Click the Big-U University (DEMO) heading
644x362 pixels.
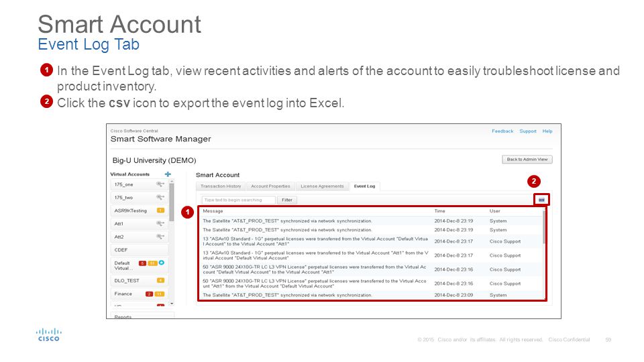pos(154,160)
